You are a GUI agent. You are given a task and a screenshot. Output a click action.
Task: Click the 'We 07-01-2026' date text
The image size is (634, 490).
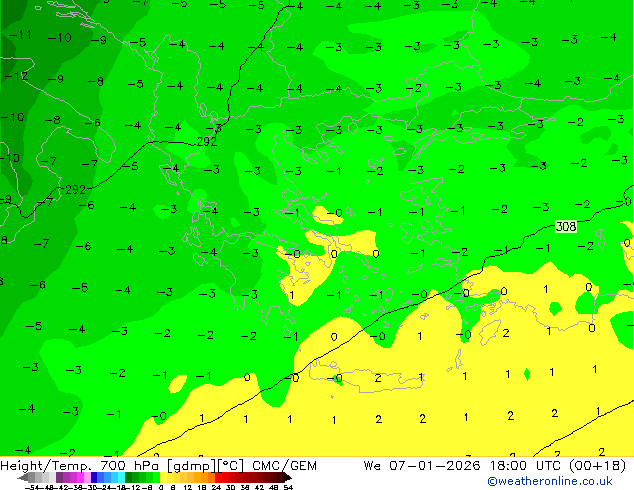pos(422,466)
